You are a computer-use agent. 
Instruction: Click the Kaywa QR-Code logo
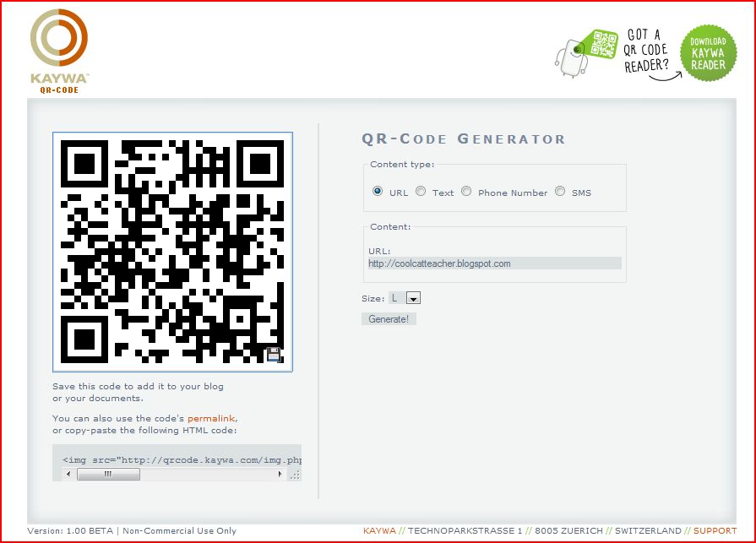click(59, 52)
